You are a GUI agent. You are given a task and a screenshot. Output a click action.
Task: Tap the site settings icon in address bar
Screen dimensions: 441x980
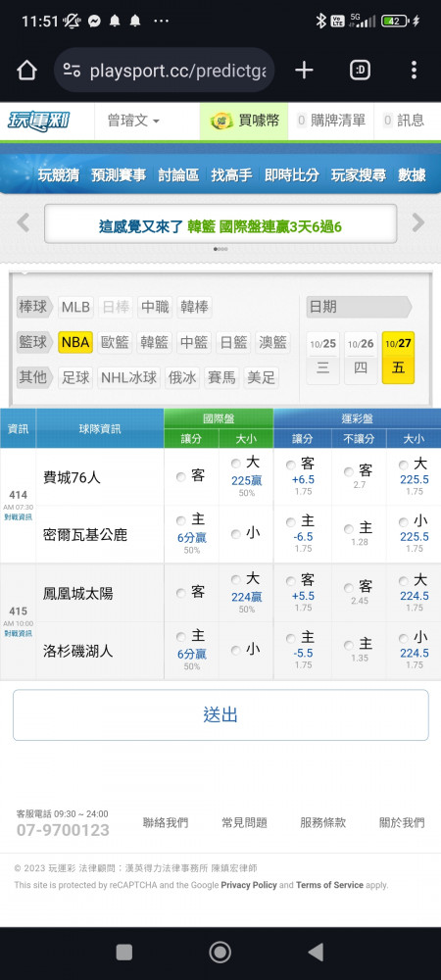(x=72, y=71)
